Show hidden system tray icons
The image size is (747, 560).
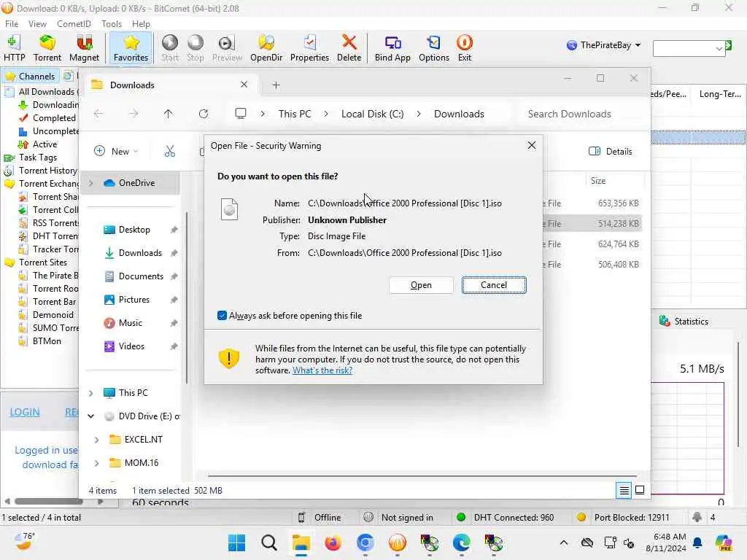point(564,542)
